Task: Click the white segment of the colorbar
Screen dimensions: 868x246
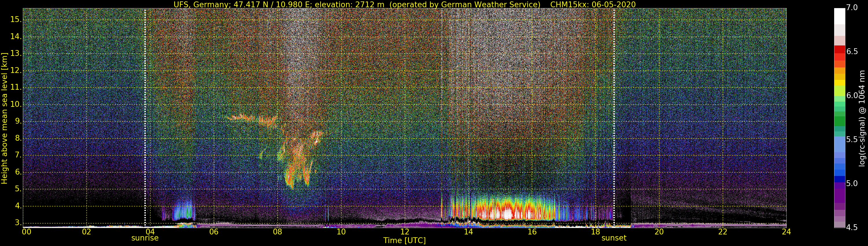Action: tap(839, 16)
